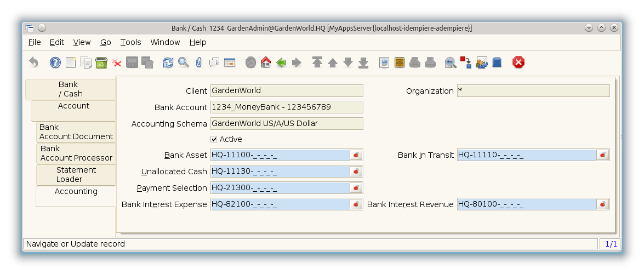Viewport: 644px width, 274px height.
Task: Select the Bank Account Document tab
Action: (x=76, y=132)
